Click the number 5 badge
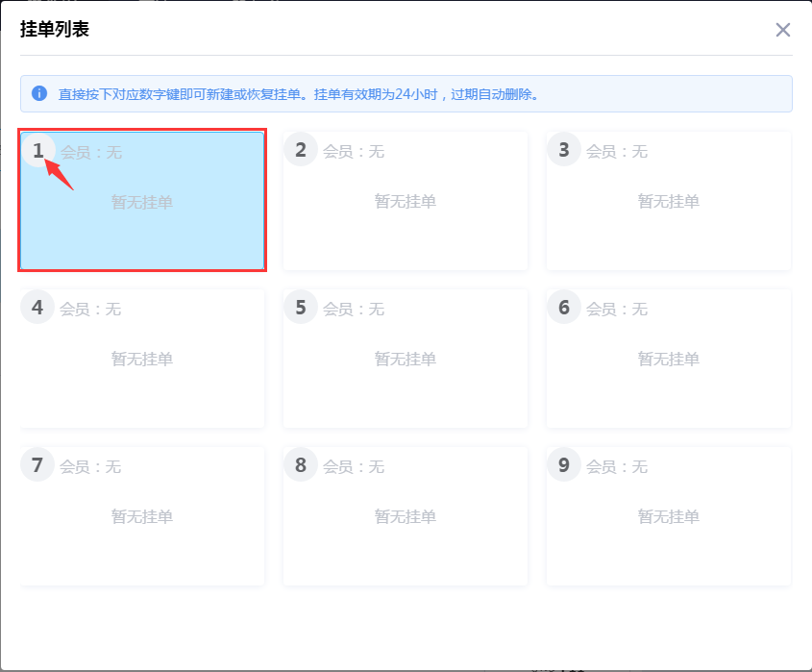 tap(300, 307)
